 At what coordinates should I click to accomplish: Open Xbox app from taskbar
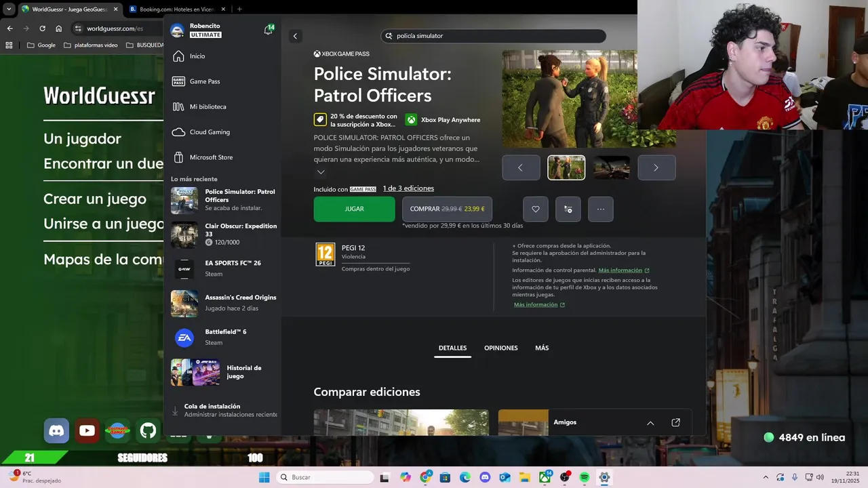(x=545, y=477)
